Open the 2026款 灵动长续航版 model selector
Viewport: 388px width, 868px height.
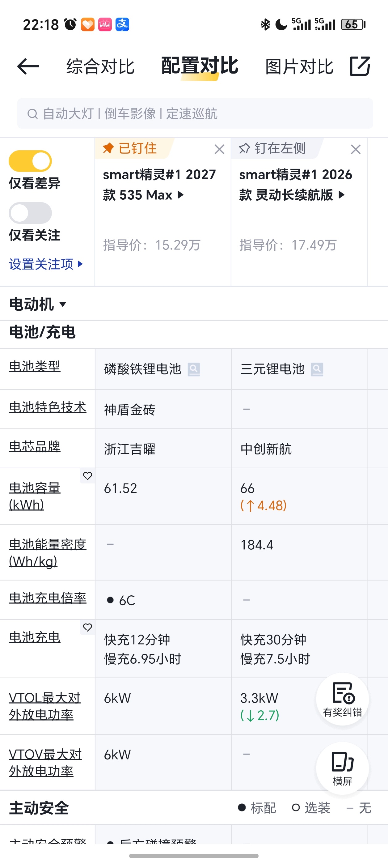[296, 185]
